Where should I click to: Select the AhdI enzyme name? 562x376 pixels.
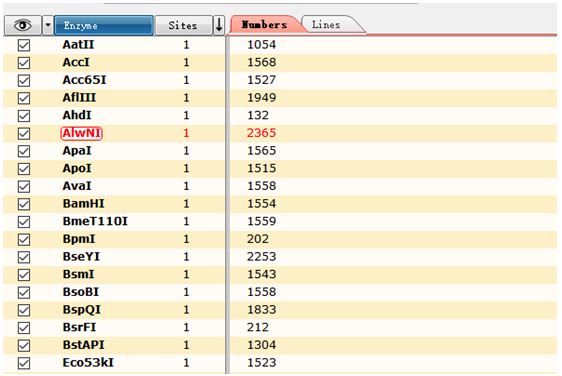pos(77,115)
